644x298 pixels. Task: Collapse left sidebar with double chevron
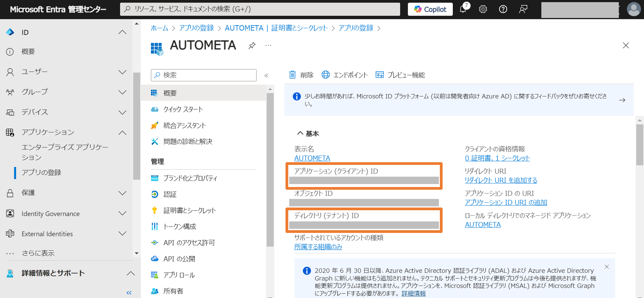pos(129,293)
